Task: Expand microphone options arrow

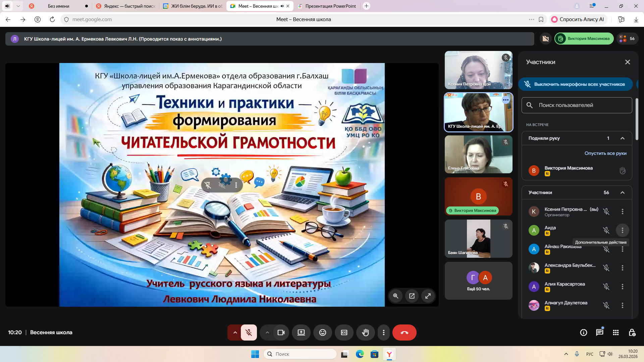Action: 235,333
